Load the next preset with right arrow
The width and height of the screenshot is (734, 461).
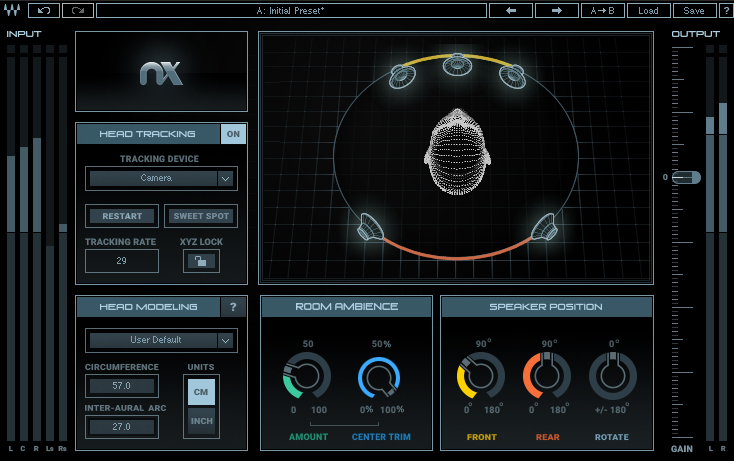tap(557, 10)
